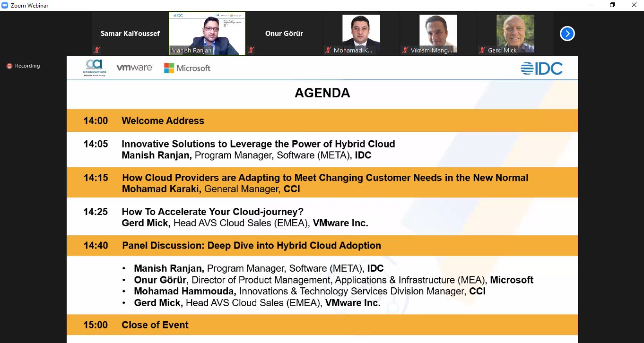Minimize the Zoom Webinar window
Image resolution: width=644 pixels, height=343 pixels.
pos(591,5)
